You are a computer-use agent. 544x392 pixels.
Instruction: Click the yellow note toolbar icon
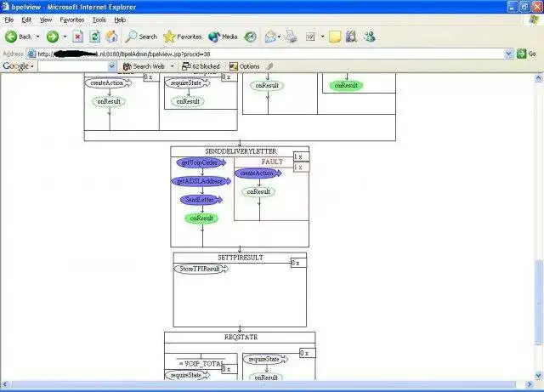335,37
